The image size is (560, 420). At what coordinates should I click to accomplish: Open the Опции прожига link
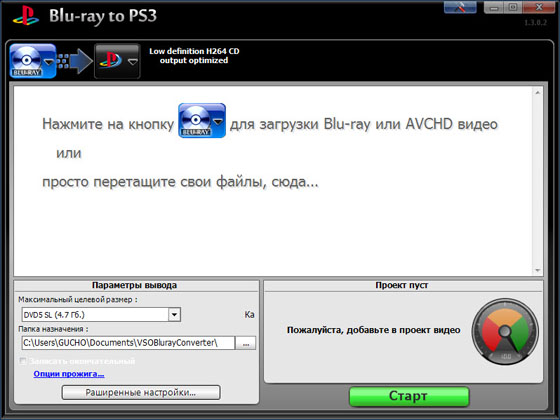click(69, 374)
